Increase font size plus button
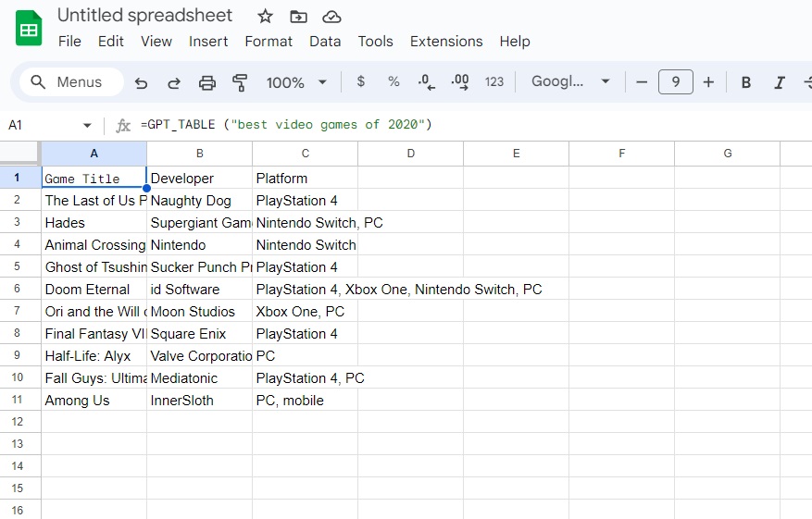The image size is (812, 519). [x=708, y=81]
